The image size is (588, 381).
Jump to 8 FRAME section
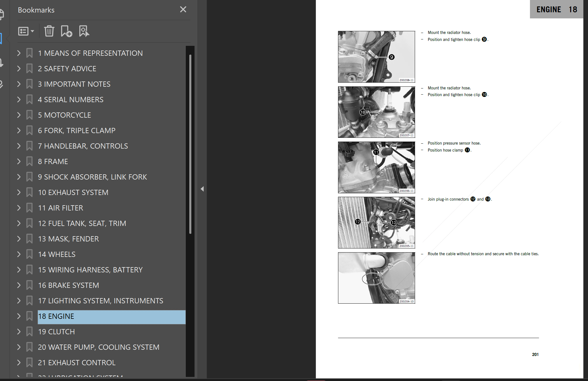[53, 161]
